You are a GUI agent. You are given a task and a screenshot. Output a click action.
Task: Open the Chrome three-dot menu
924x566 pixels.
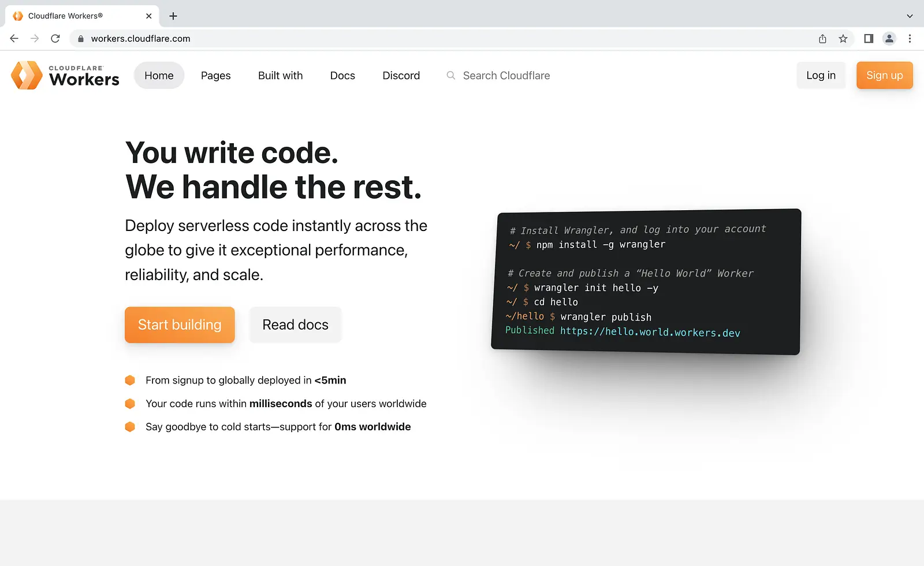coord(910,39)
